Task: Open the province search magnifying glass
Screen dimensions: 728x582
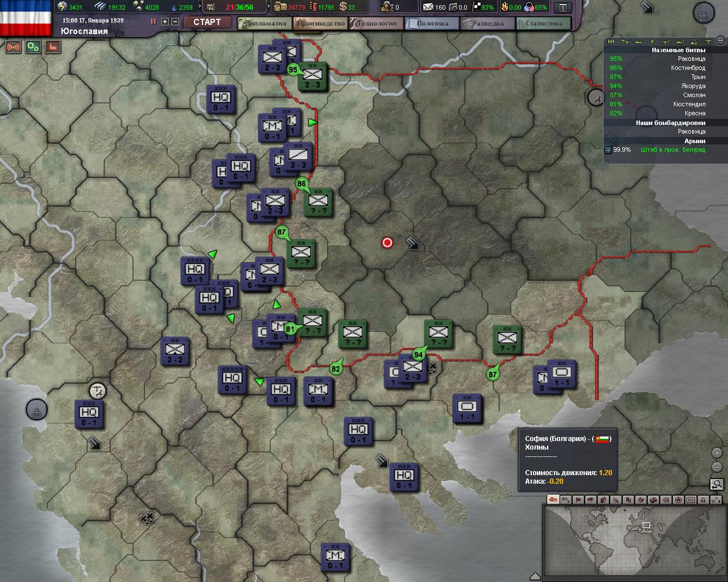Action: tap(717, 484)
